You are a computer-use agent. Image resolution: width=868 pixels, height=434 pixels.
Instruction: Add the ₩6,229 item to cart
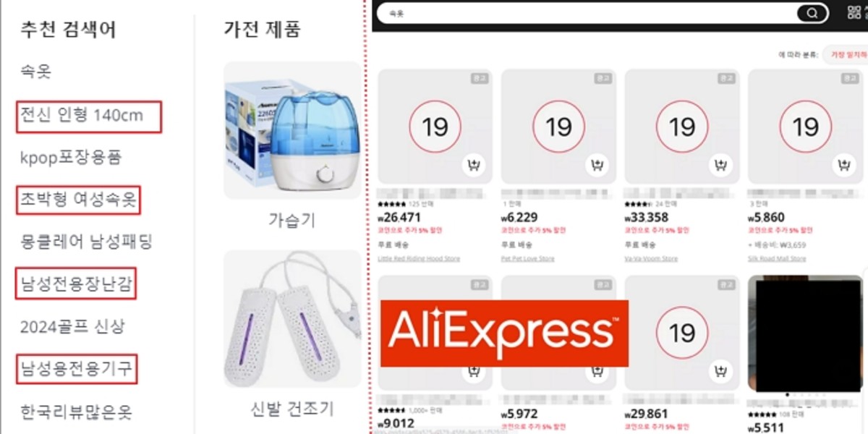click(596, 166)
